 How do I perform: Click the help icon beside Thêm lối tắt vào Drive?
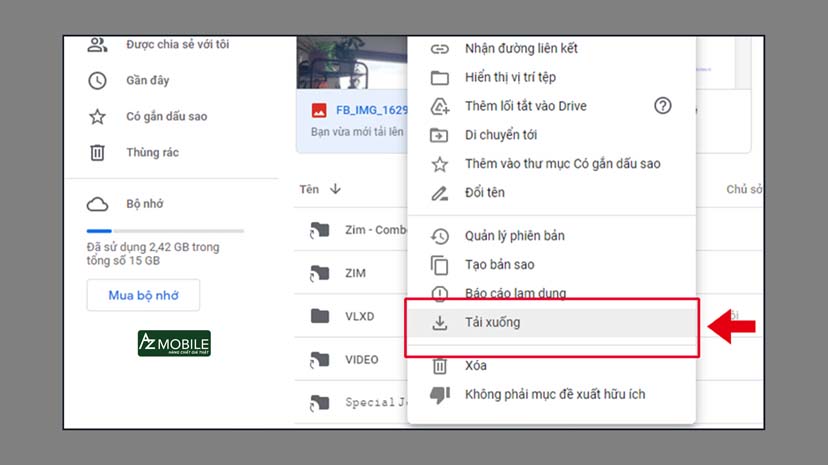(662, 106)
